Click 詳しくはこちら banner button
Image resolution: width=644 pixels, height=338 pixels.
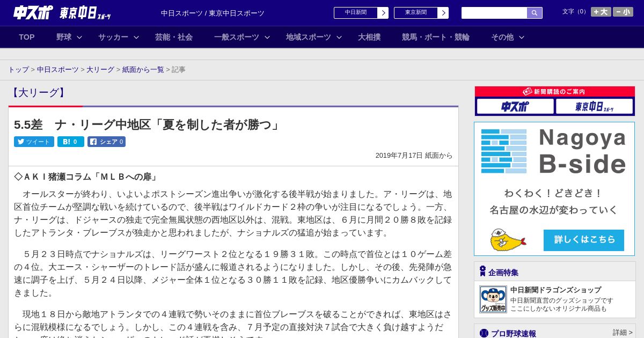[584, 240]
